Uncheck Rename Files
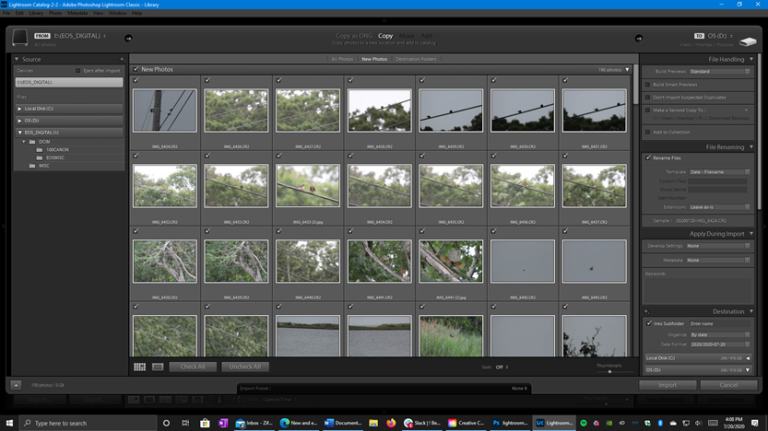This screenshot has height=431, width=768. [648, 158]
